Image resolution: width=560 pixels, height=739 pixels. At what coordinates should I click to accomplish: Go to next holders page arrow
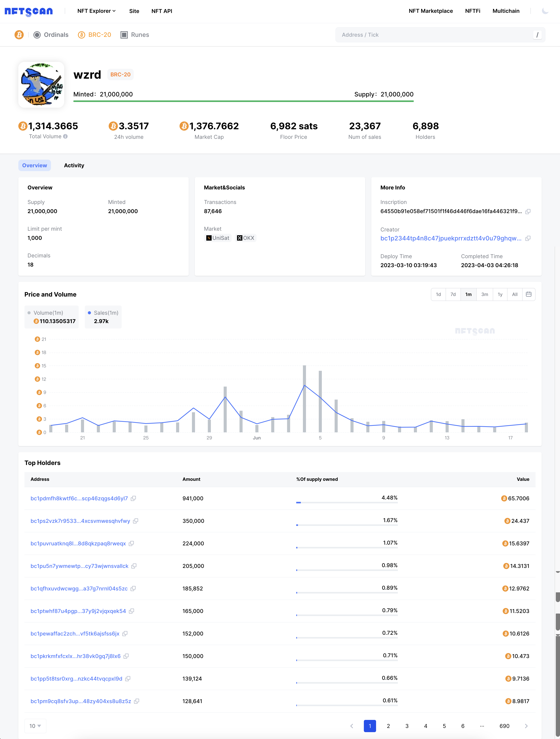click(526, 726)
